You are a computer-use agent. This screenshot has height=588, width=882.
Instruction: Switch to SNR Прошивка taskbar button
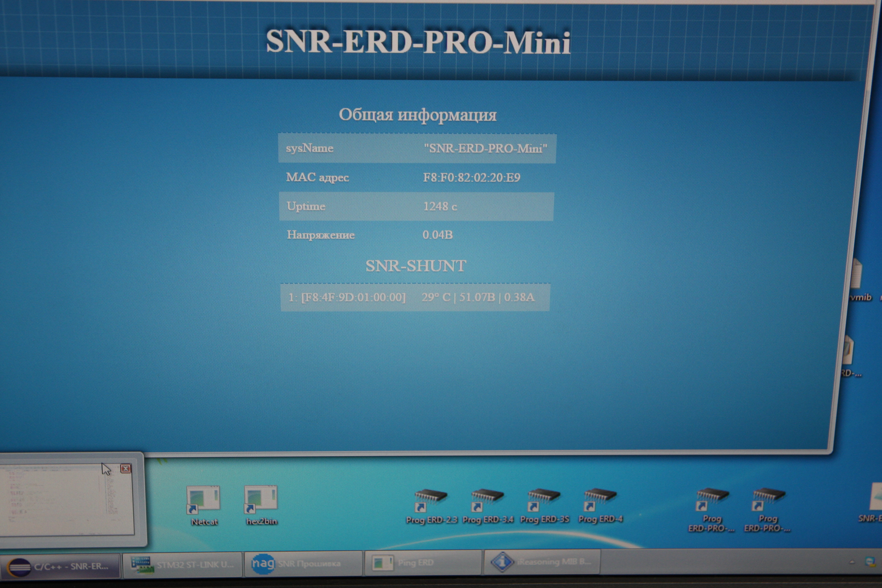point(303,564)
